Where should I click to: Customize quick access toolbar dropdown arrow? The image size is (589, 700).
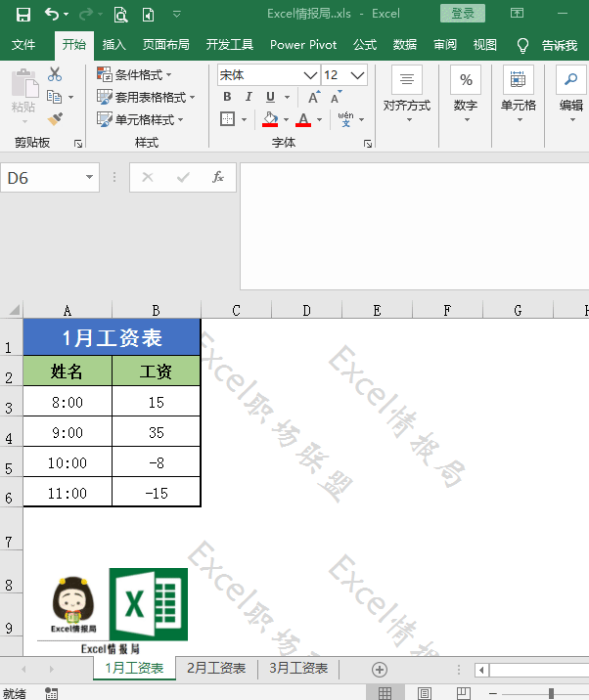click(177, 15)
